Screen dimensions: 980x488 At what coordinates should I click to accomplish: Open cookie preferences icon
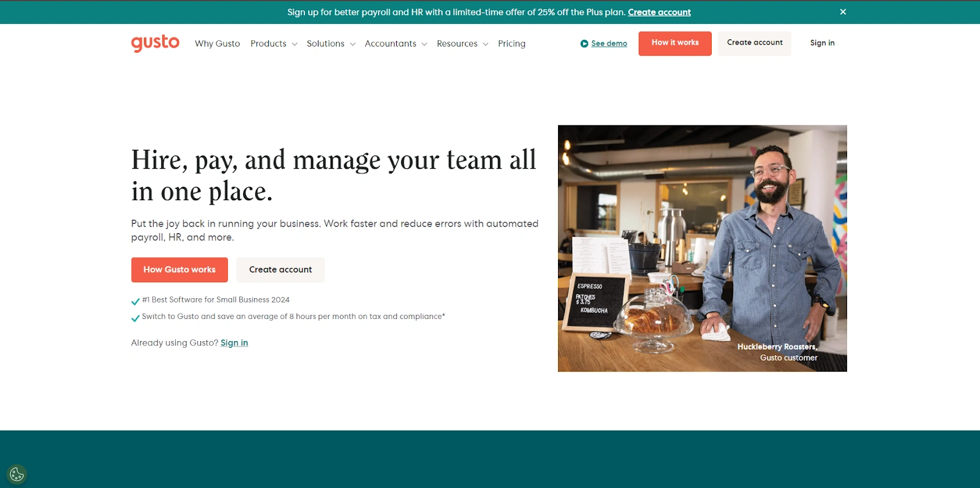17,474
